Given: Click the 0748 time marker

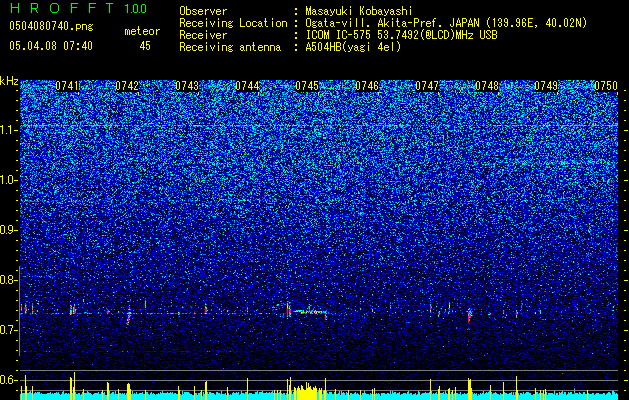Looking at the screenshot, I should tap(487, 86).
